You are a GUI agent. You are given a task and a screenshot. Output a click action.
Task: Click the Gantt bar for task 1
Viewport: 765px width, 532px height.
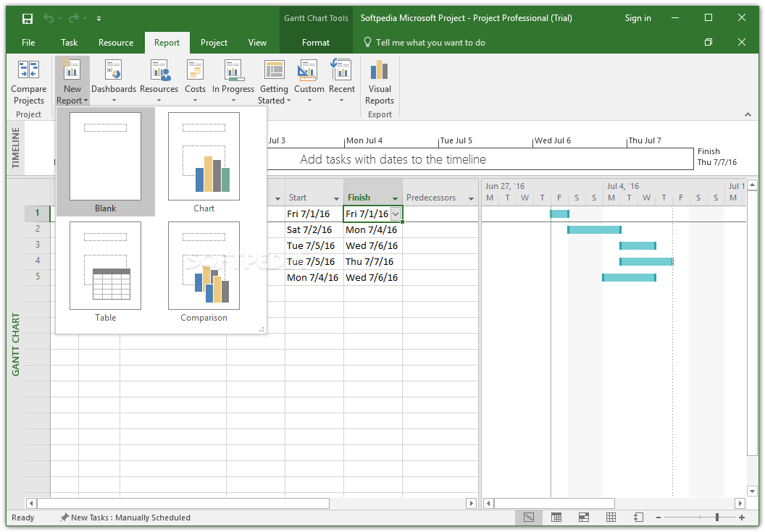(559, 214)
